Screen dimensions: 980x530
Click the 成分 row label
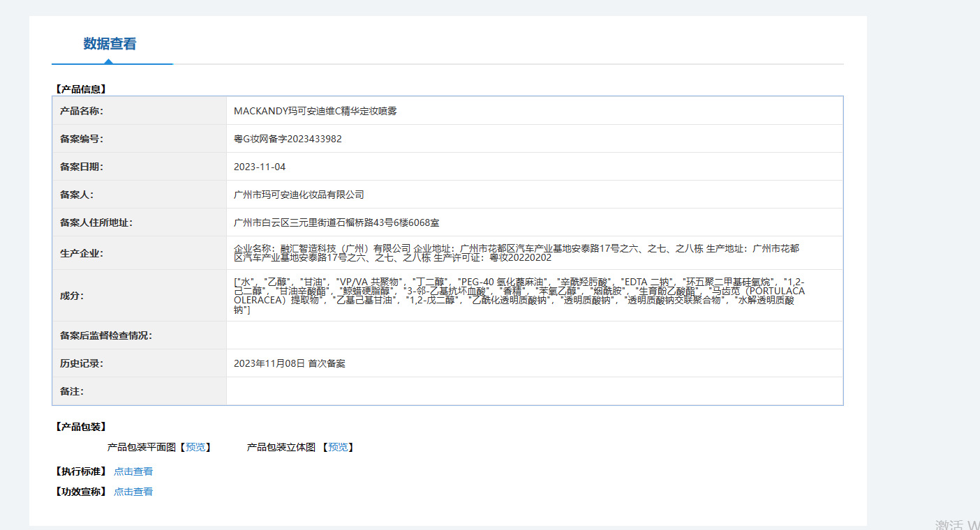tap(72, 296)
